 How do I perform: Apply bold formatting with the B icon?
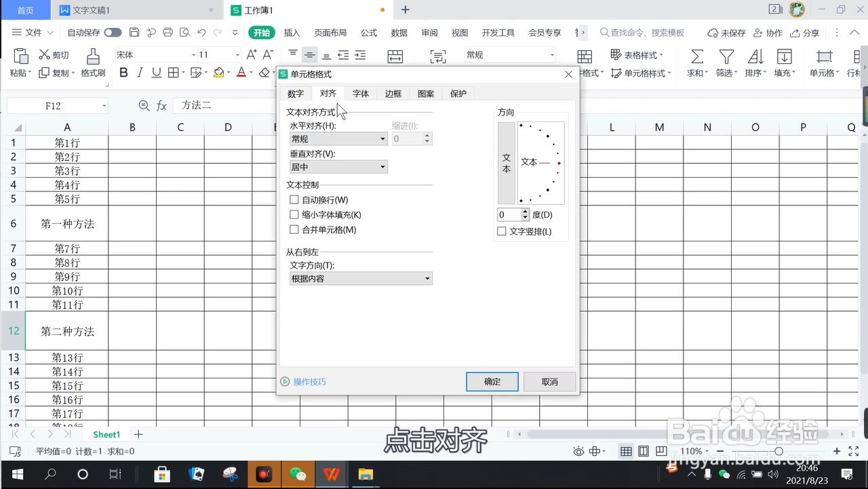point(123,73)
